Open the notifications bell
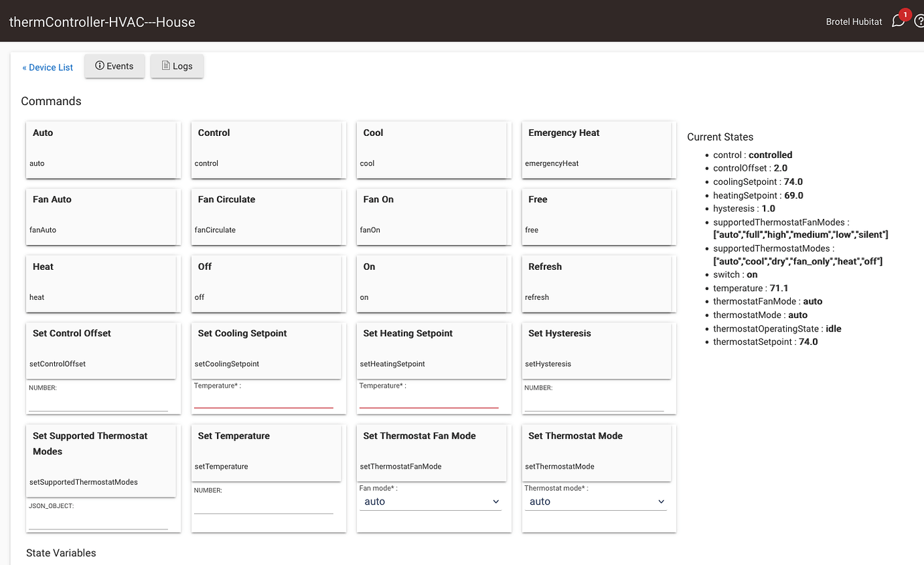 (x=898, y=21)
